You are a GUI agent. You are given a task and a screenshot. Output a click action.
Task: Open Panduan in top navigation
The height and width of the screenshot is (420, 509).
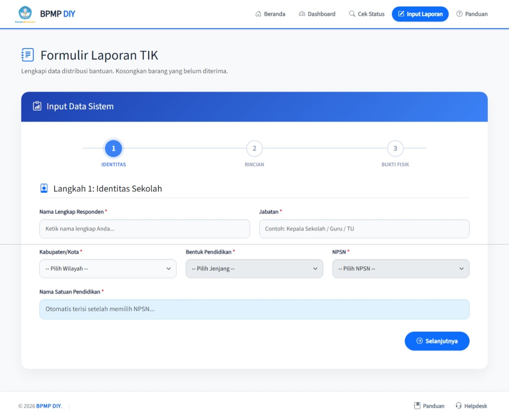click(472, 14)
